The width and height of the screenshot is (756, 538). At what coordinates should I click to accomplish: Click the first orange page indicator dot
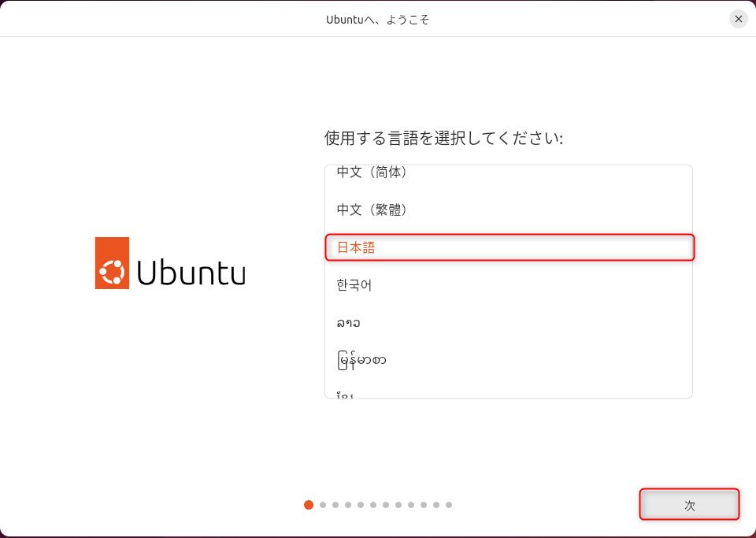pos(309,505)
